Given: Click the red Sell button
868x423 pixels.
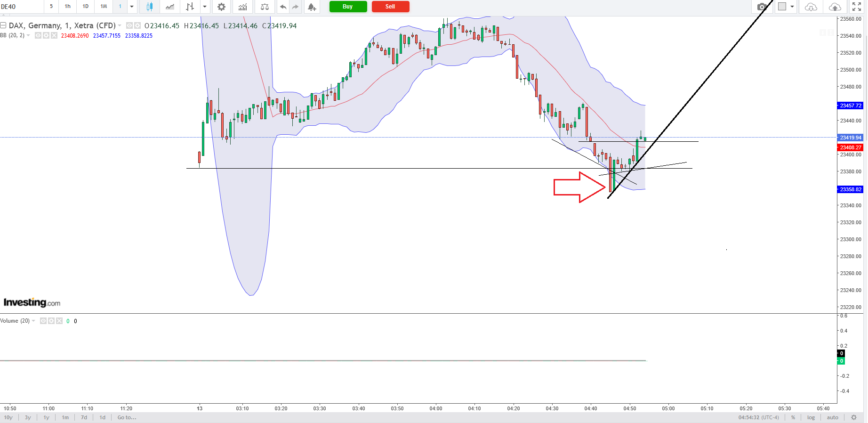Looking at the screenshot, I should point(390,7).
